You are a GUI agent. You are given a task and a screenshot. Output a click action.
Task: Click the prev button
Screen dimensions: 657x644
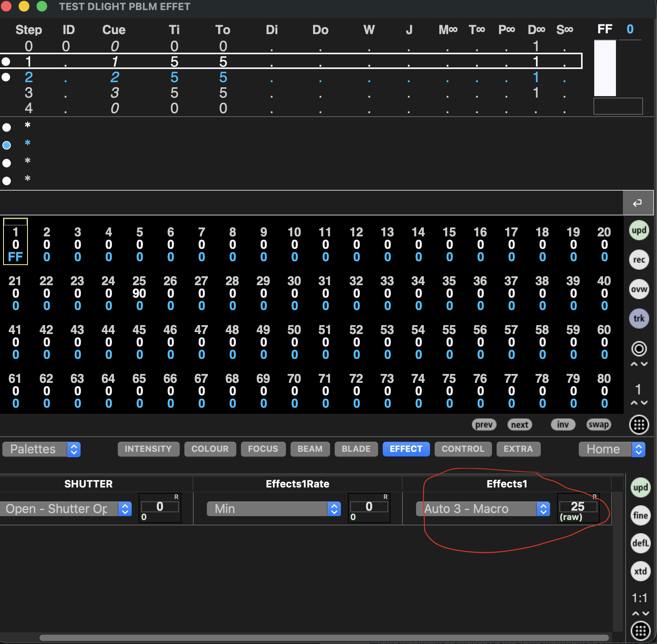coord(484,425)
